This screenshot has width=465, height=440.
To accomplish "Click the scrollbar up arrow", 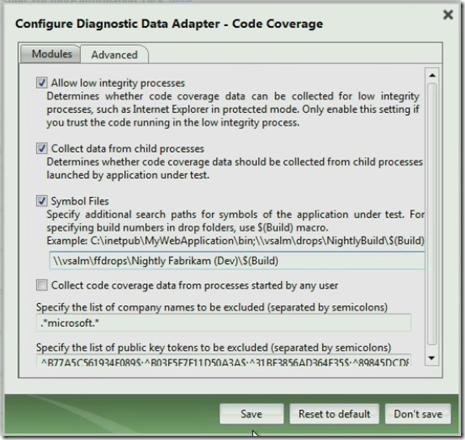I will coord(432,75).
